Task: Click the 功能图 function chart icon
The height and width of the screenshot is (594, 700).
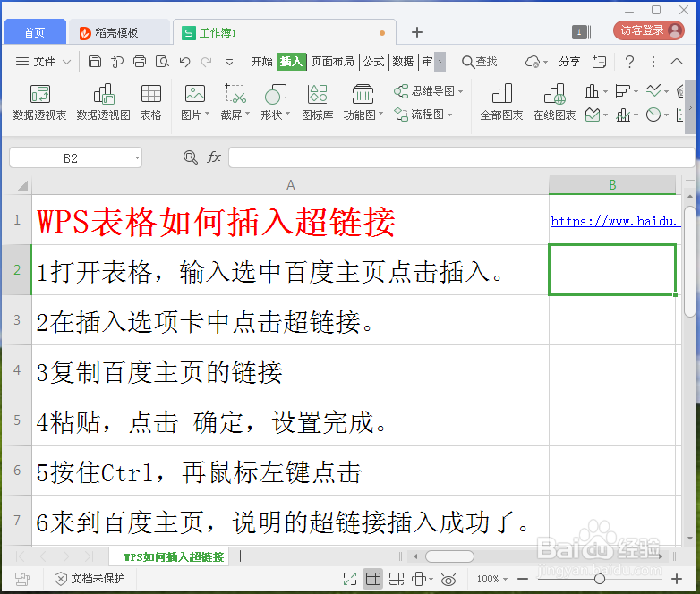Action: [363, 94]
